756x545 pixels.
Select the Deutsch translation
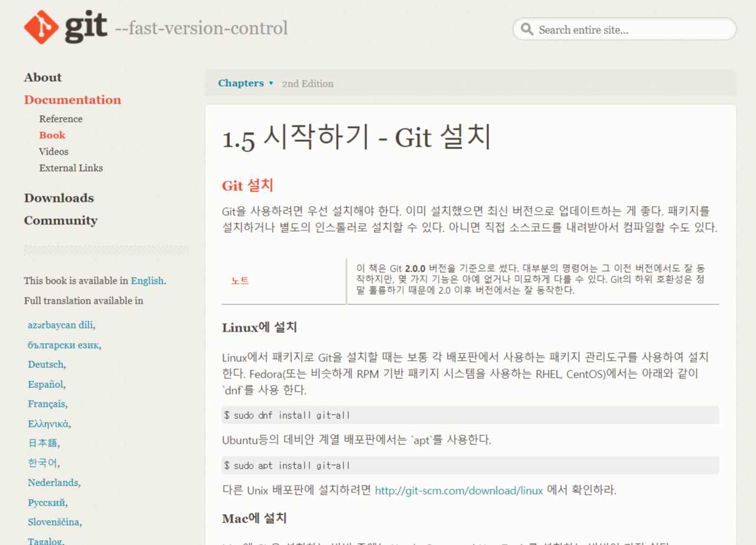coord(46,364)
